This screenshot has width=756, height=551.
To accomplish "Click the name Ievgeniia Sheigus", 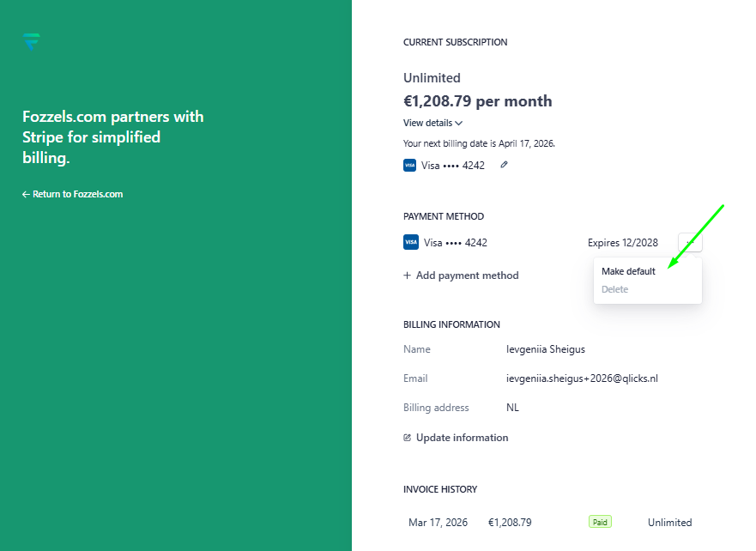I will pyautogui.click(x=546, y=349).
